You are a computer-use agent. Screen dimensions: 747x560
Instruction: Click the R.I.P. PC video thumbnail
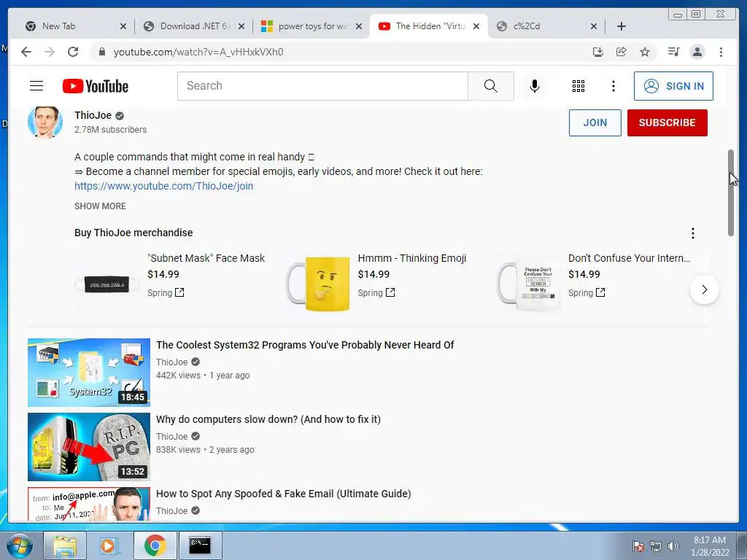coord(88,447)
